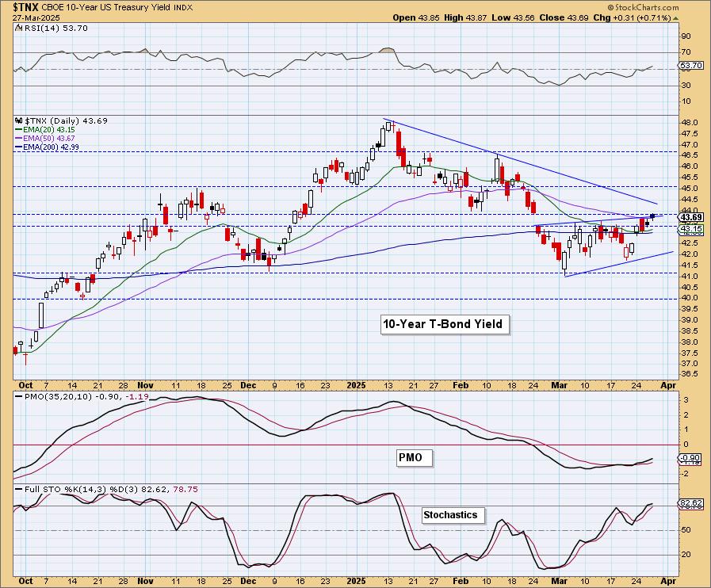
Task: Click the navy EMA(200) legend line swatch
Action: pyautogui.click(x=19, y=147)
